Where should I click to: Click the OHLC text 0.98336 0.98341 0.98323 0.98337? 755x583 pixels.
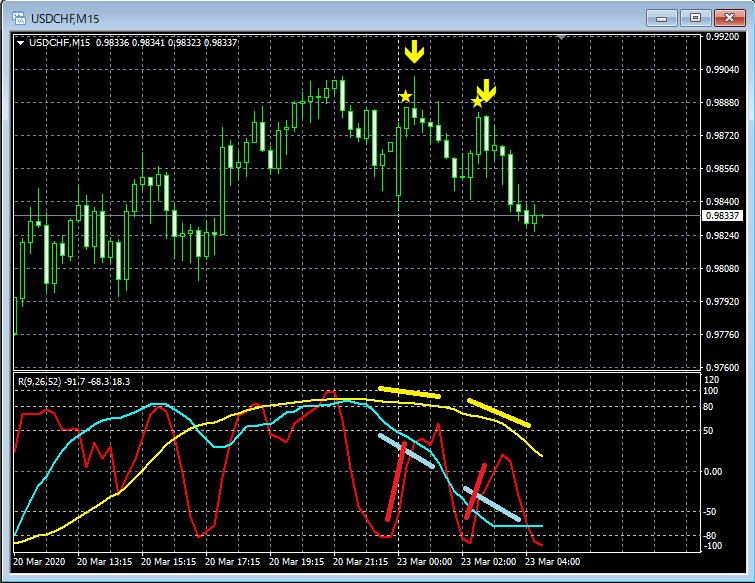(x=167, y=43)
